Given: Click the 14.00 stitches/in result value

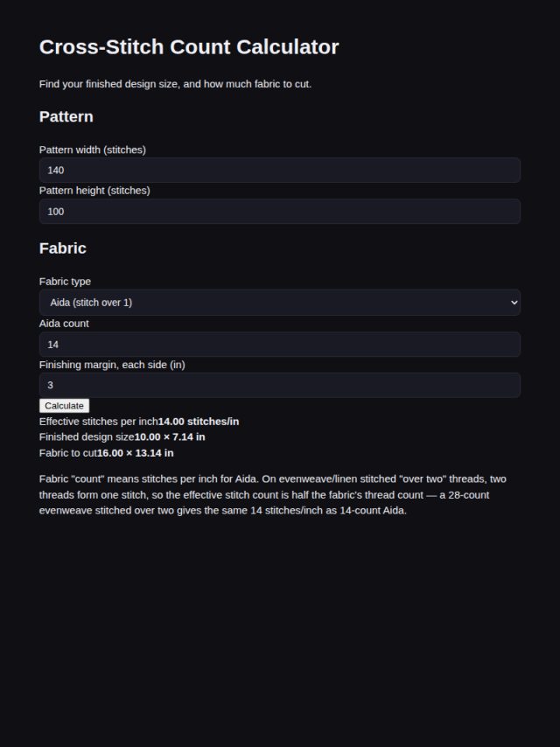Looking at the screenshot, I should tap(199, 422).
